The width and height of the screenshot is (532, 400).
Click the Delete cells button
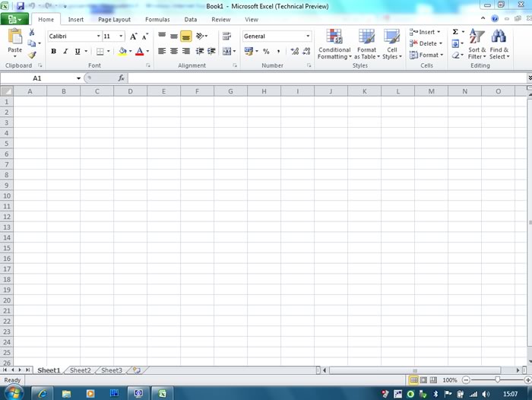[x=425, y=43]
